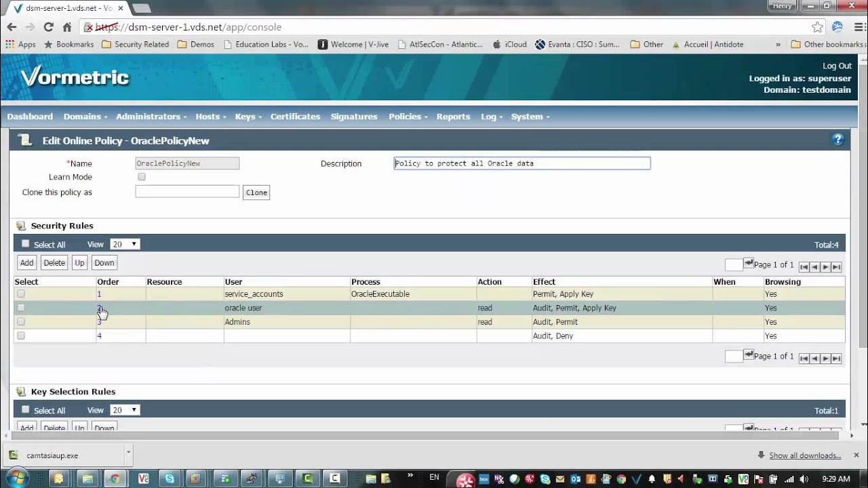Click the go-to-page enter icon in top pager
The width and height of the screenshot is (868, 488).
749,262
